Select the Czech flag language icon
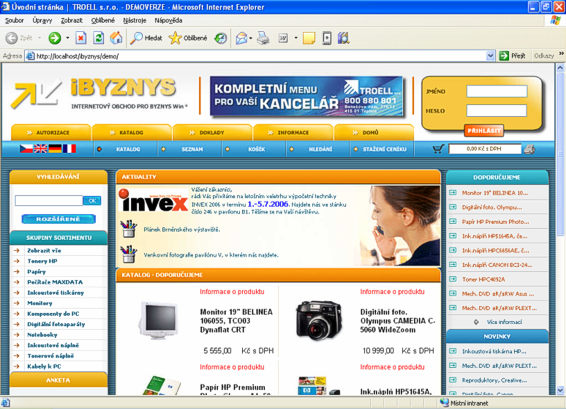This screenshot has height=409, width=566. [26, 149]
